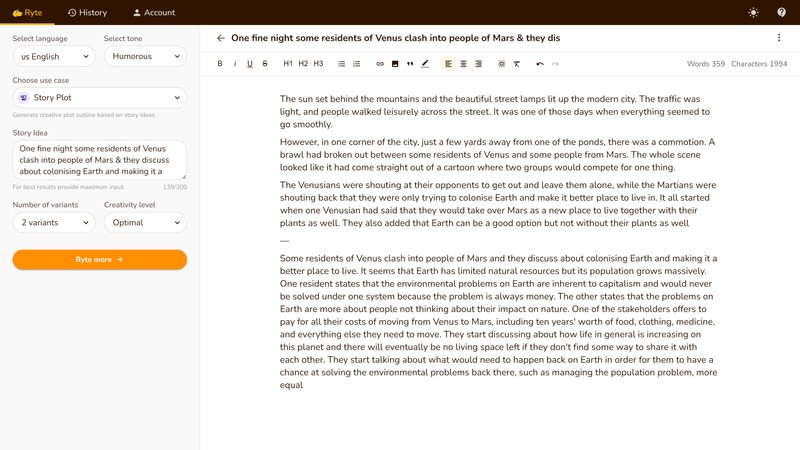The width and height of the screenshot is (800, 450).
Task: Expand the Select tone dropdown
Action: tap(145, 57)
